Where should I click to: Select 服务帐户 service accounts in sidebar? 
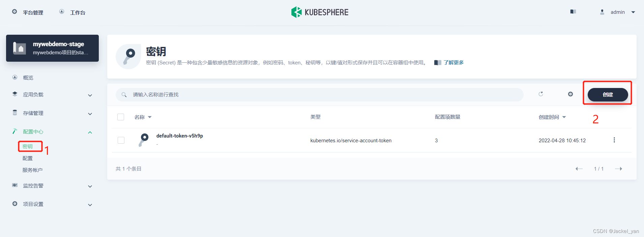click(x=32, y=170)
